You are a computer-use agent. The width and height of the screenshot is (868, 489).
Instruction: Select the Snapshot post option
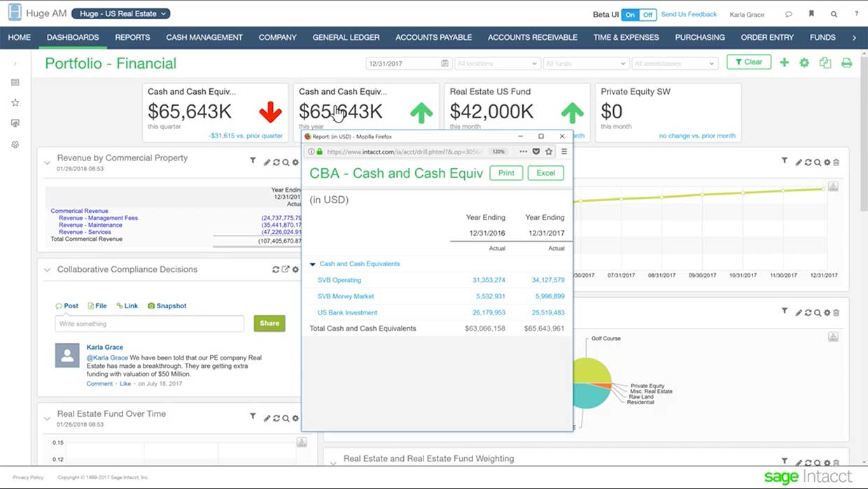[167, 305]
